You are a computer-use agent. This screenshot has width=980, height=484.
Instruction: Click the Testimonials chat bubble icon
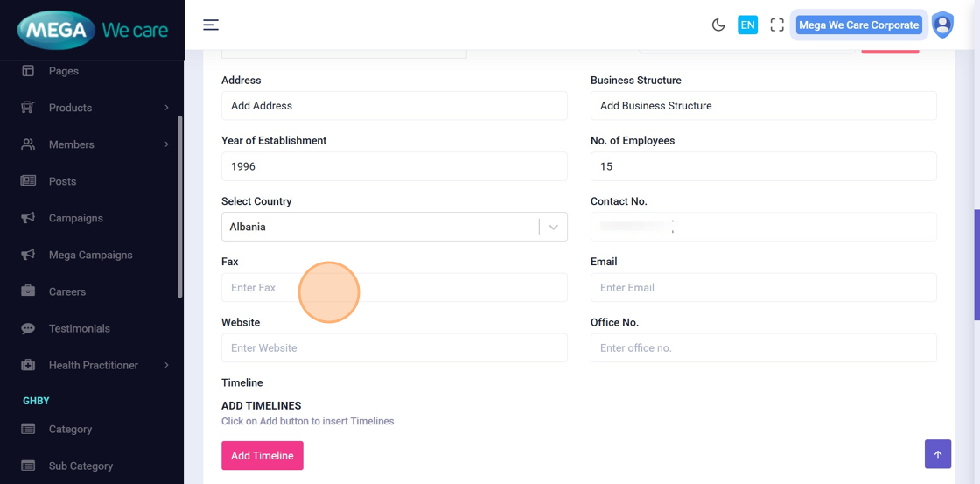28,328
